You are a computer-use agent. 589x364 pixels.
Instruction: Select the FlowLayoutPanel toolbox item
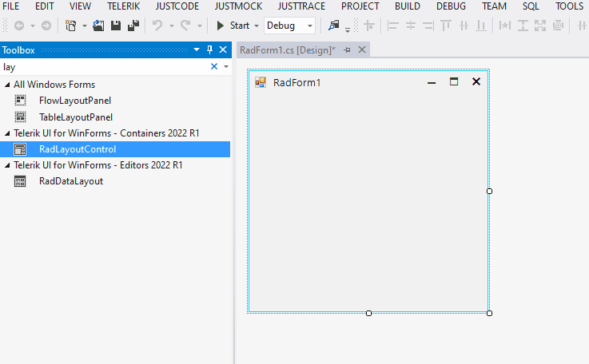[x=74, y=101]
